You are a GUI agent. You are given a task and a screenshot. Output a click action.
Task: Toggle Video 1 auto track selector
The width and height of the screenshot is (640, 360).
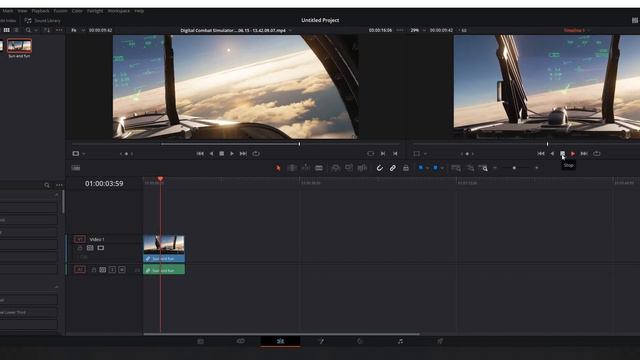[90, 248]
